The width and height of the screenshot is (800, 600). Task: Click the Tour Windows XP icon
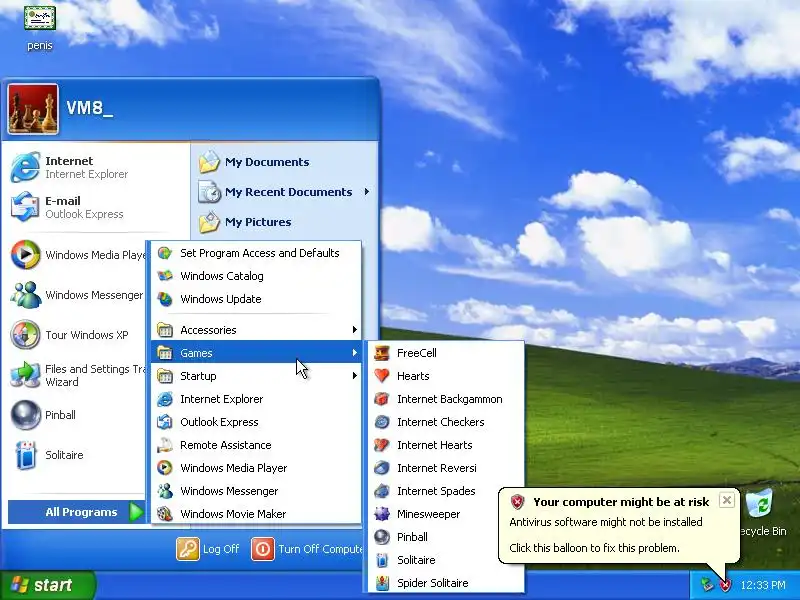click(25, 335)
